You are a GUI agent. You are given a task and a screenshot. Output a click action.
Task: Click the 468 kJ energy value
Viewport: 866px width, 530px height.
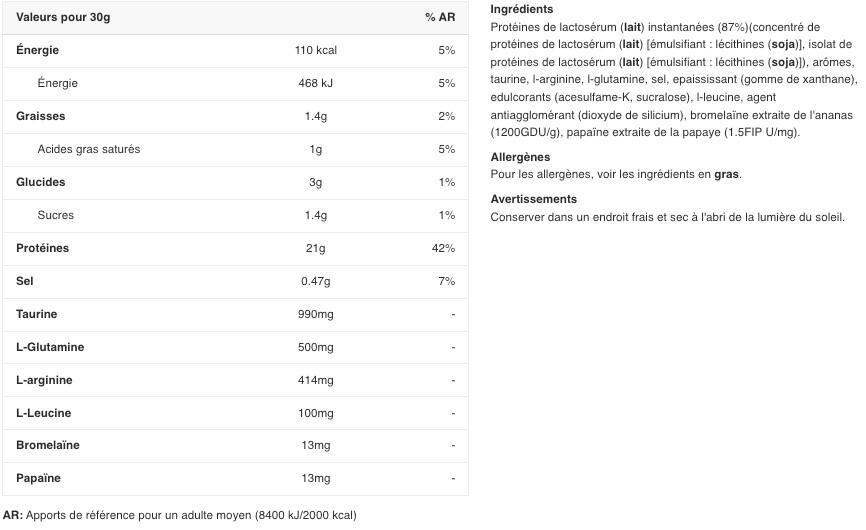(316, 83)
